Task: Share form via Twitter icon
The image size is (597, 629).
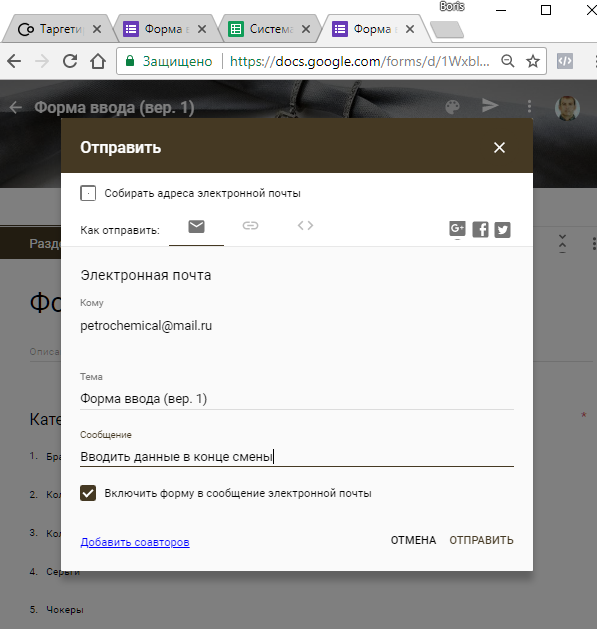Action: coord(502,229)
